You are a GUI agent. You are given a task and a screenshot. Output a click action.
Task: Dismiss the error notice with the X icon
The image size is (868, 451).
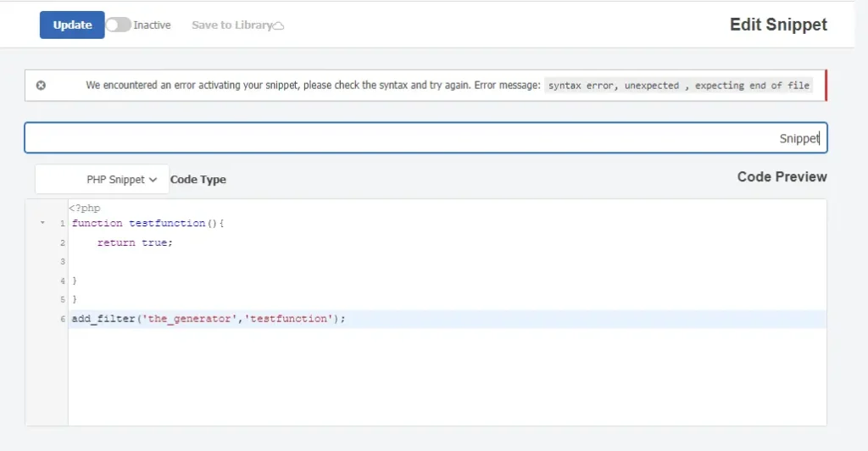pos(41,86)
